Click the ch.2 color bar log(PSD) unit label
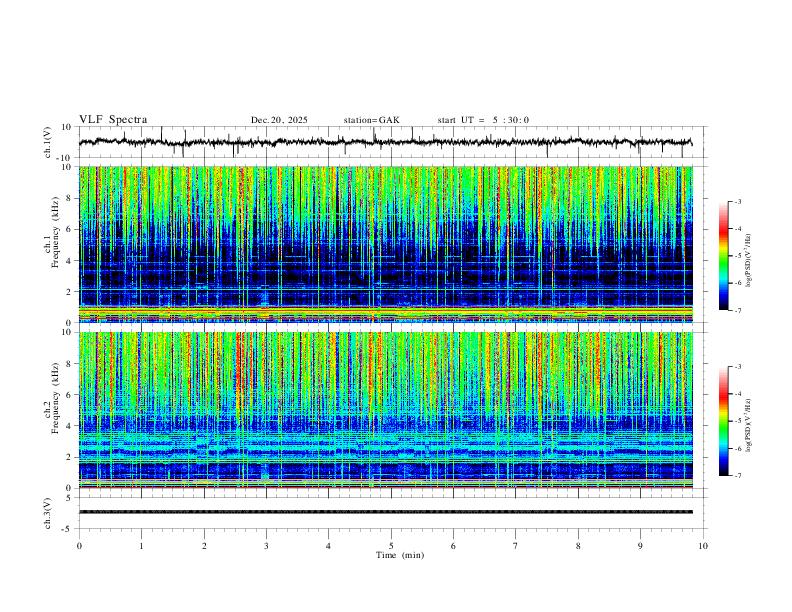The image size is (792, 612). coord(749,425)
